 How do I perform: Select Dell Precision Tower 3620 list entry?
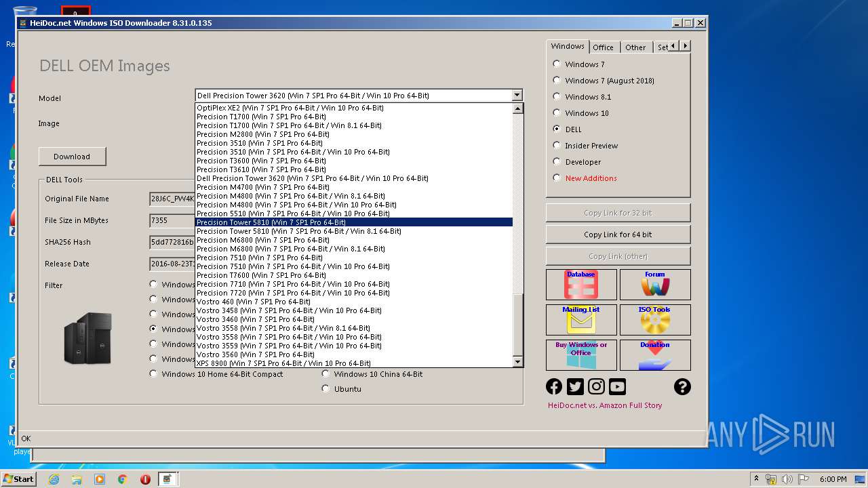coord(354,178)
